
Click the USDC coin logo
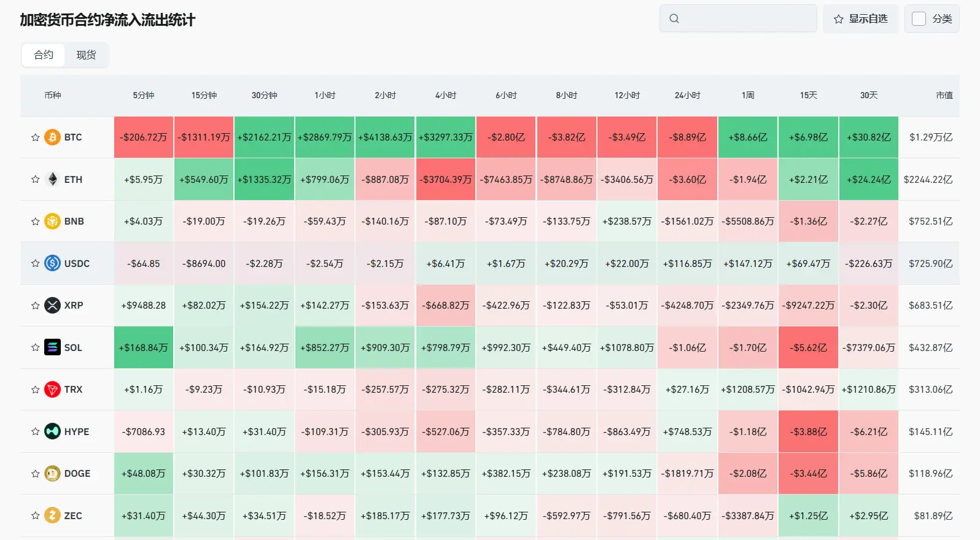click(52, 263)
